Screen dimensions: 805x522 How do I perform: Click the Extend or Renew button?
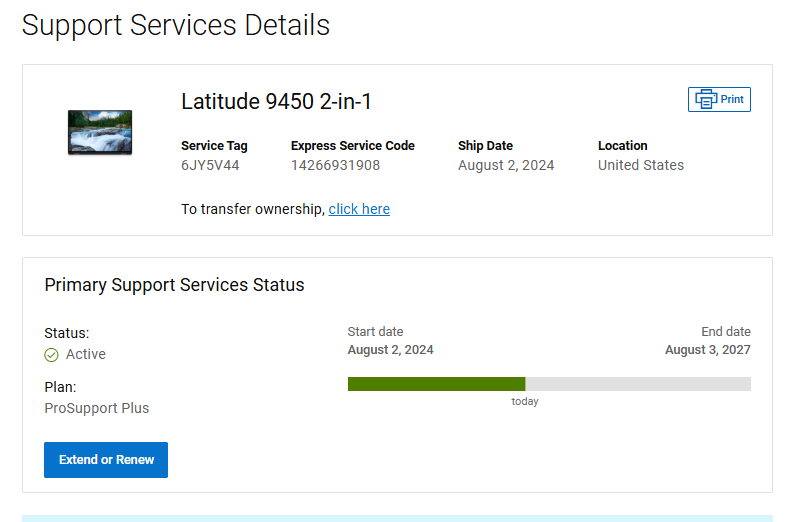tap(106, 460)
